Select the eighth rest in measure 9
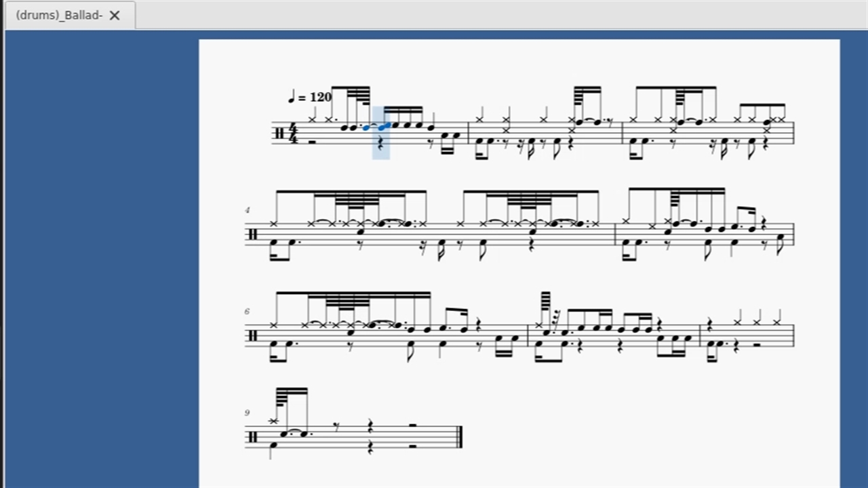868x488 pixels. click(x=336, y=427)
